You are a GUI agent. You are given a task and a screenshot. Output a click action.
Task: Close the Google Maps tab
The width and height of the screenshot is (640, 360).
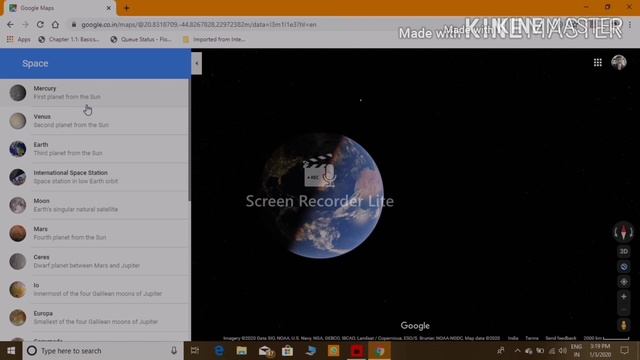(x=109, y=8)
